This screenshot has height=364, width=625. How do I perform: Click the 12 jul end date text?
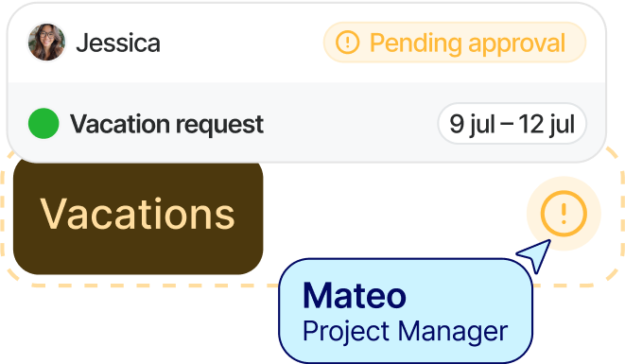tap(547, 125)
